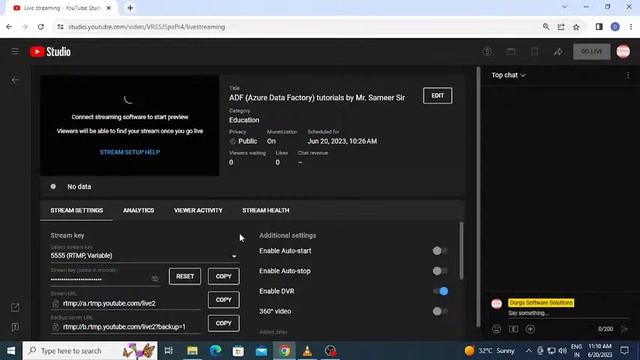Copy the Backup server URL
Viewport: 640px width, 360px height.
pyautogui.click(x=224, y=323)
